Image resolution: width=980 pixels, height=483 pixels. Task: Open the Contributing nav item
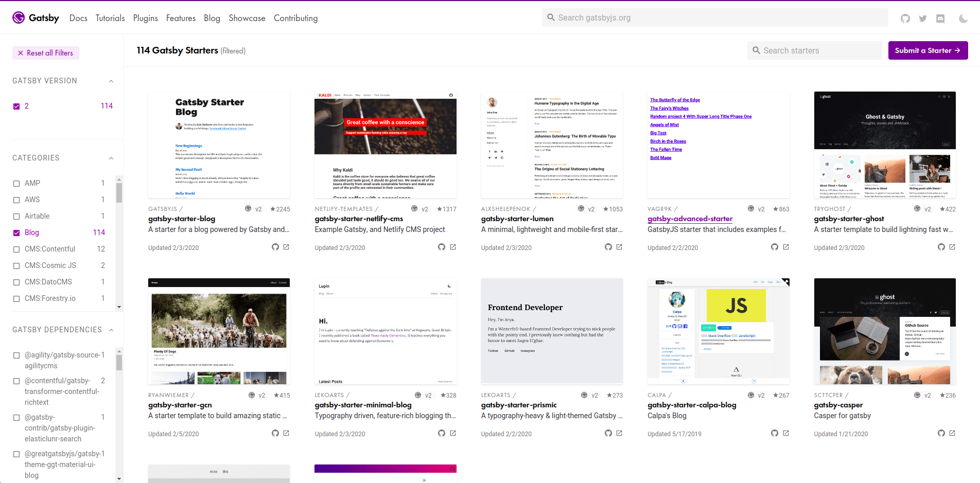296,18
